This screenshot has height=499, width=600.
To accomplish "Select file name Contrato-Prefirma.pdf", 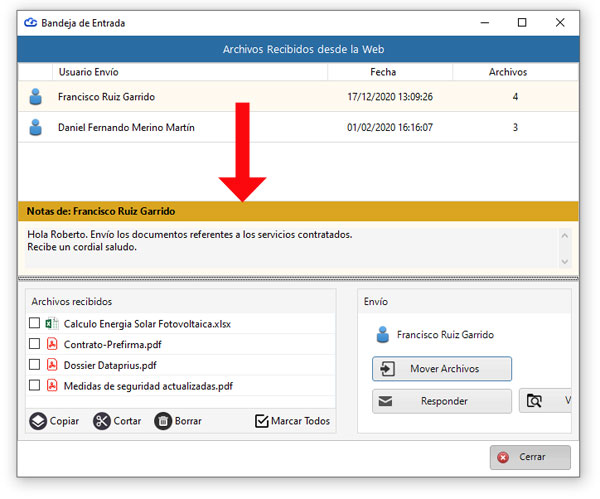I will point(112,345).
